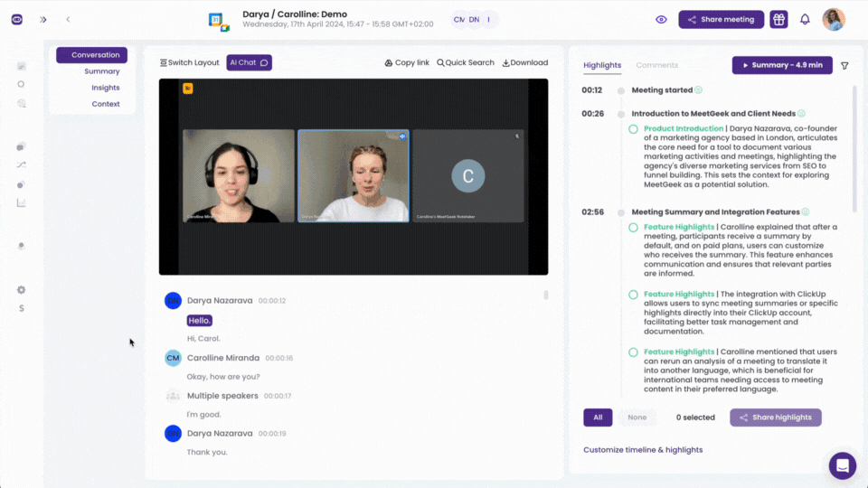Select the ClickUp integration highlight circle
The image size is (868, 488).
(x=633, y=295)
